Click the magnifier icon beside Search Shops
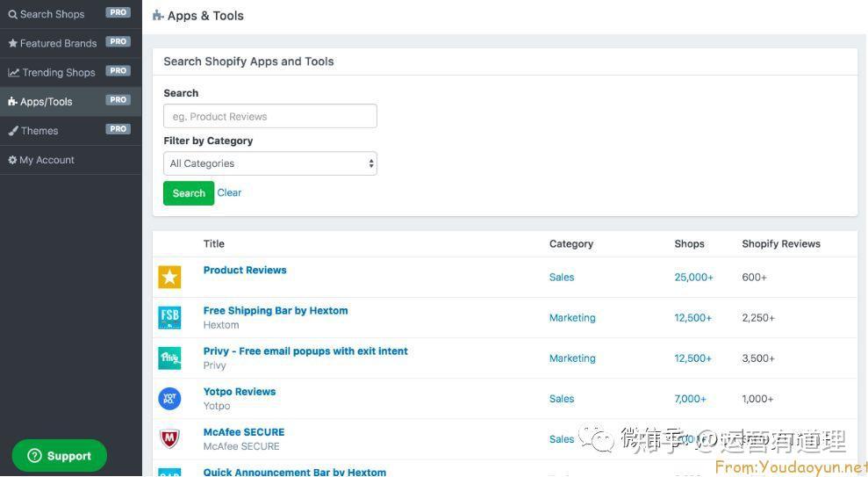The height and width of the screenshot is (477, 868). (x=13, y=14)
